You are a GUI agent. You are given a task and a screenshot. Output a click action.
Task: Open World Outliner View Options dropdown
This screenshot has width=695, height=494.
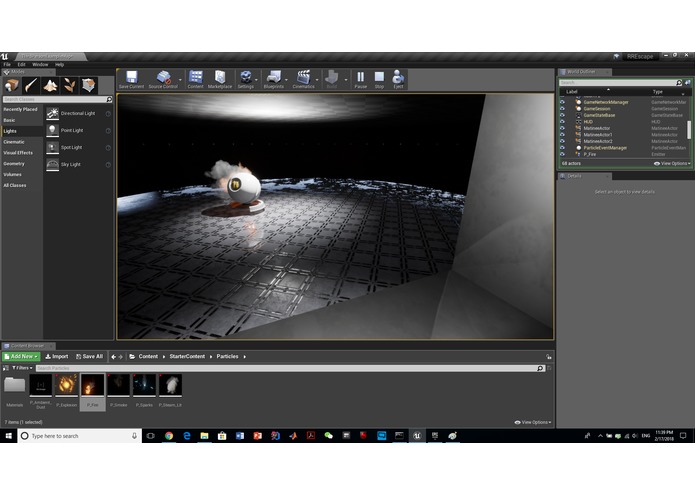672,163
